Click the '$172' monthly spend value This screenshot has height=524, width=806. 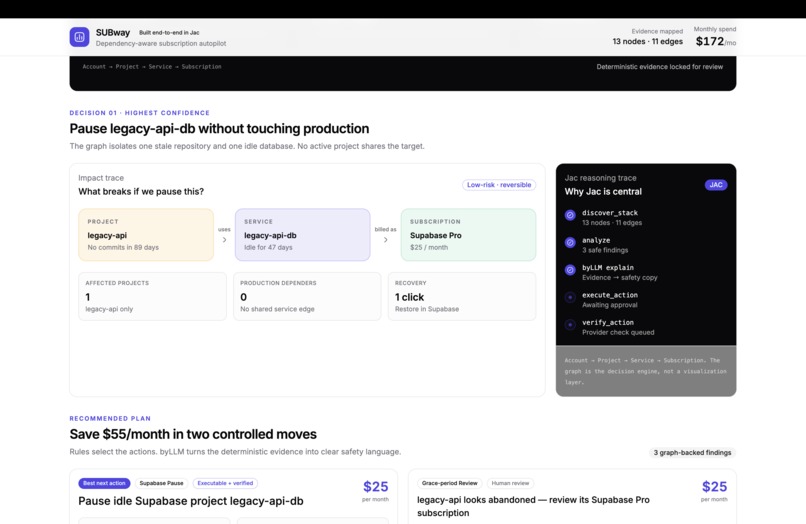[709, 41]
